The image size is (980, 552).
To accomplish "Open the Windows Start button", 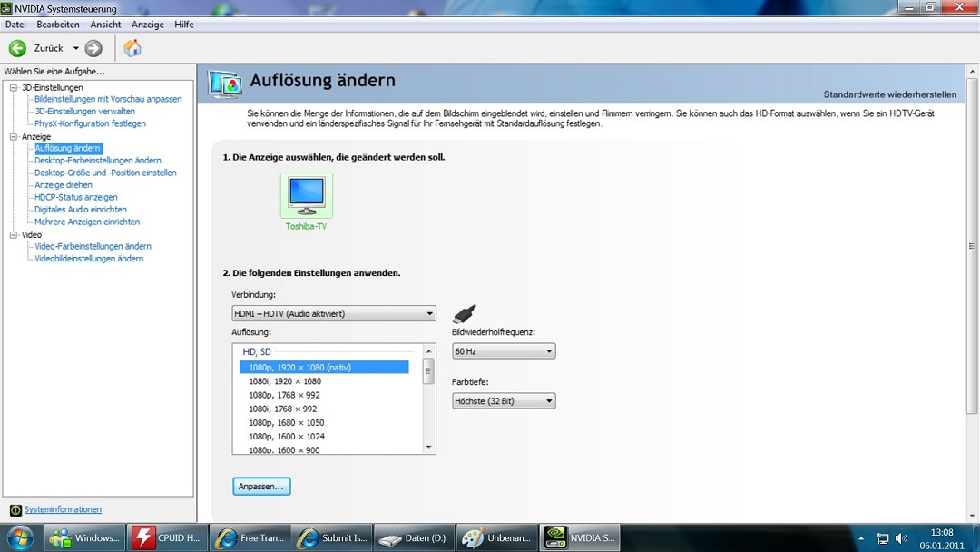I will coord(20,537).
